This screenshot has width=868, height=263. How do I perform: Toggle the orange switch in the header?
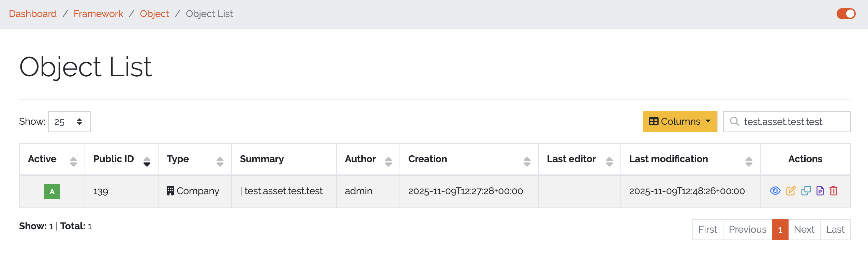846,14
